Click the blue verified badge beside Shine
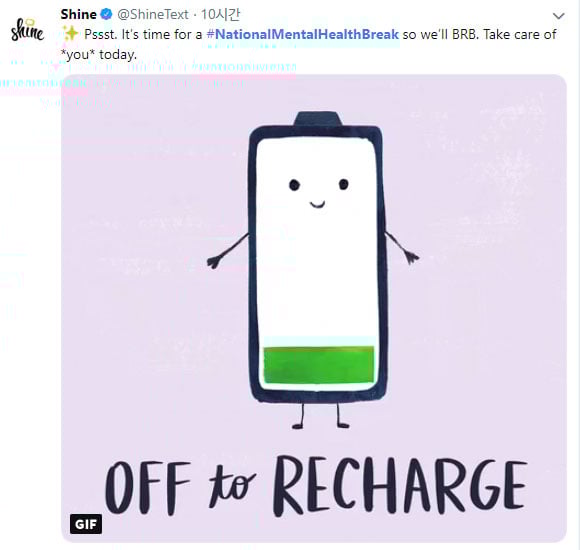Screen dimensions: 580x550 point(107,14)
